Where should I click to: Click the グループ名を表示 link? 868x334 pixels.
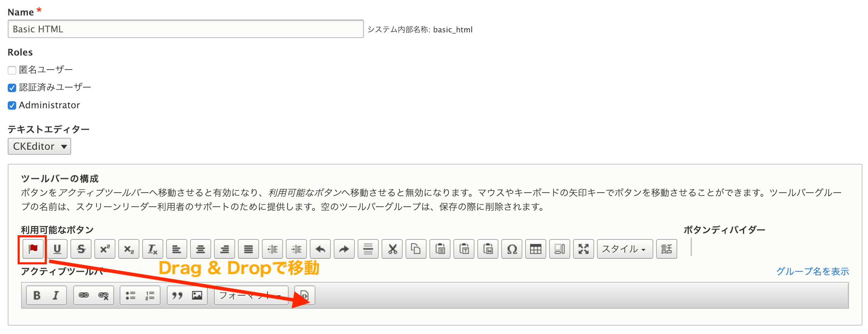coord(813,271)
